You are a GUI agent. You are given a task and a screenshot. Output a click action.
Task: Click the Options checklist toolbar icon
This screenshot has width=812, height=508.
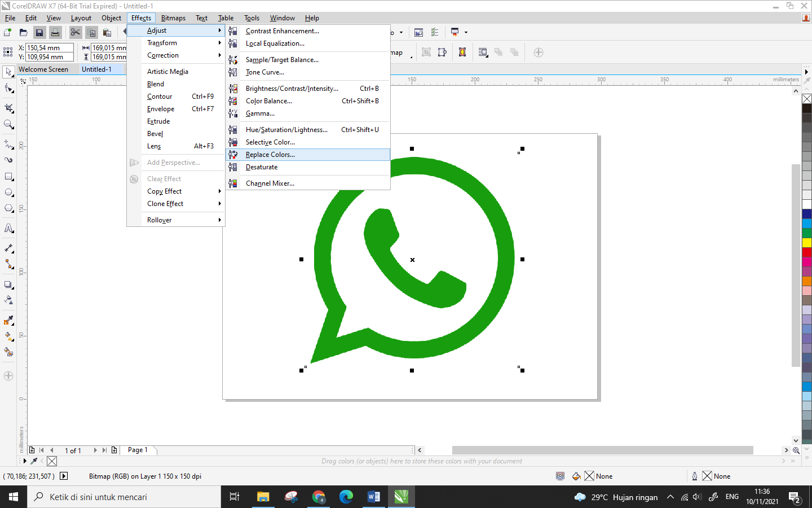pos(435,33)
